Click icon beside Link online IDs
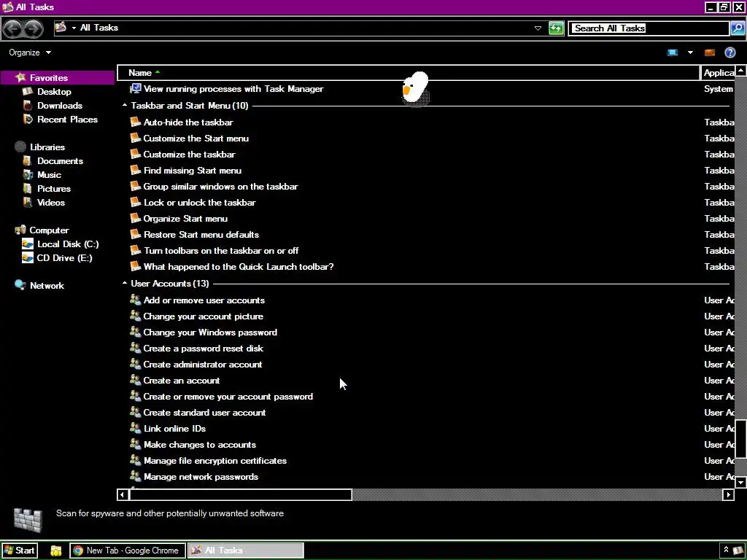Viewport: 747px width, 560px height. 136,428
